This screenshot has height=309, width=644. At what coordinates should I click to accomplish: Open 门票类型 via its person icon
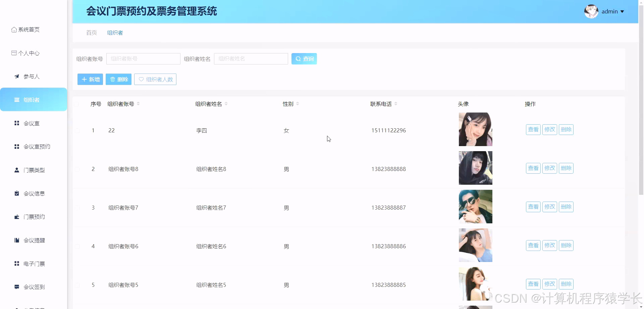16,170
